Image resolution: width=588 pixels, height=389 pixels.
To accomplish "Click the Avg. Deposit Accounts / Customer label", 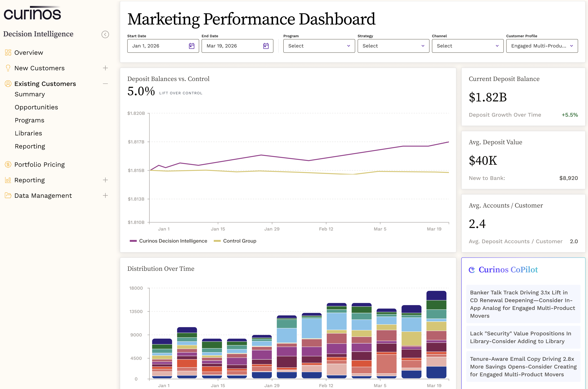I will click(x=516, y=241).
